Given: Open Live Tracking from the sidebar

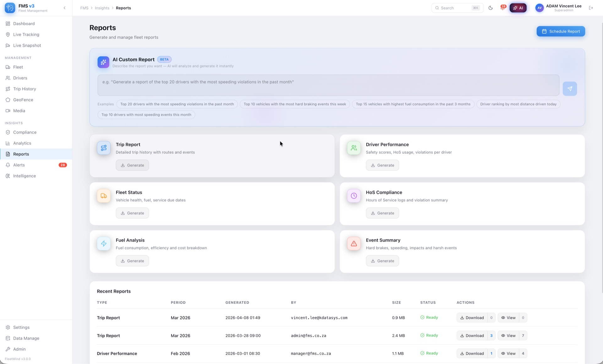Looking at the screenshot, I should (x=26, y=35).
